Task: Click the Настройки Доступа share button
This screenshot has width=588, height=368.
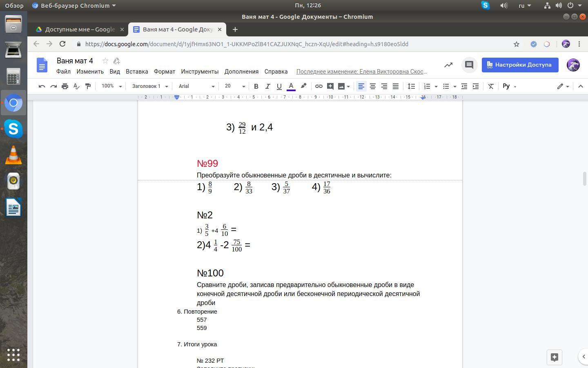Action: click(520, 65)
